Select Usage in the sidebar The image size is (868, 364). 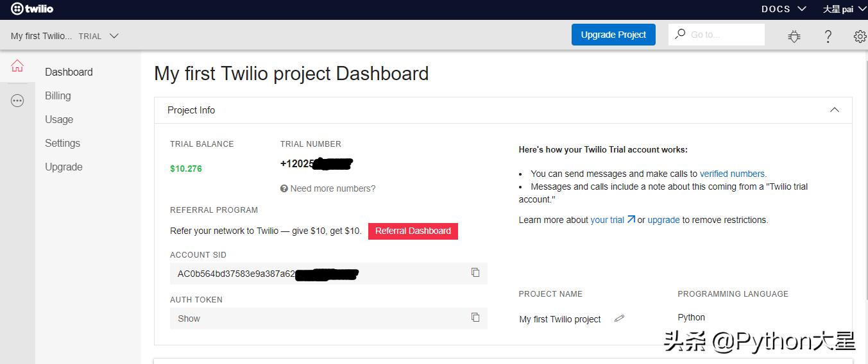pyautogui.click(x=59, y=119)
